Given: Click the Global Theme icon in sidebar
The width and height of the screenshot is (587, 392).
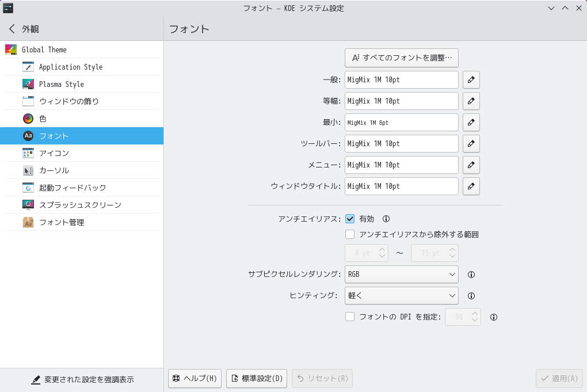Looking at the screenshot, I should pos(11,50).
